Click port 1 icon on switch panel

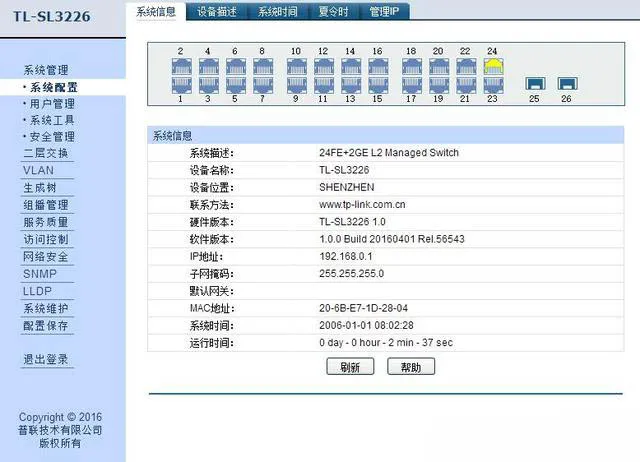point(181,85)
